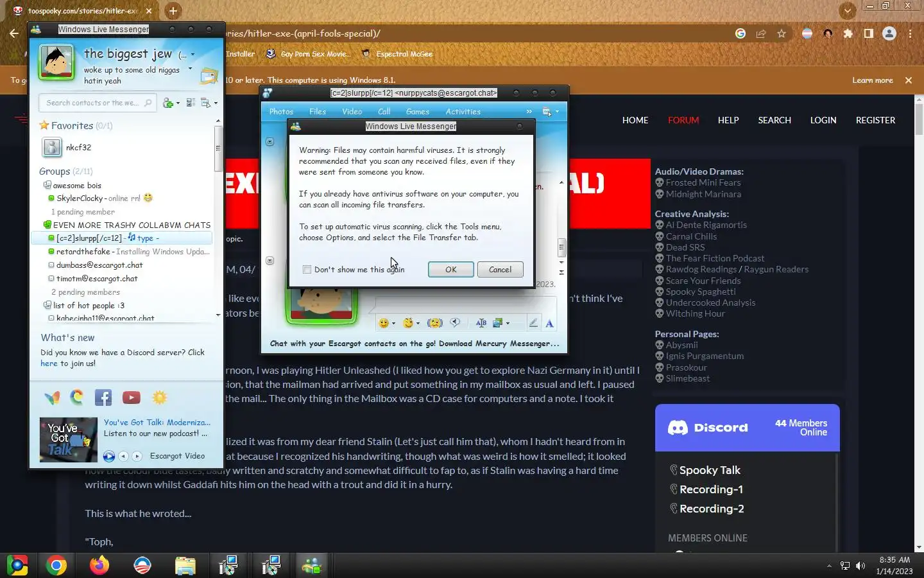Viewport: 924px width, 578px height.
Task: Open the dropdown arrow beside smiley emoticon
Action: 393,324
